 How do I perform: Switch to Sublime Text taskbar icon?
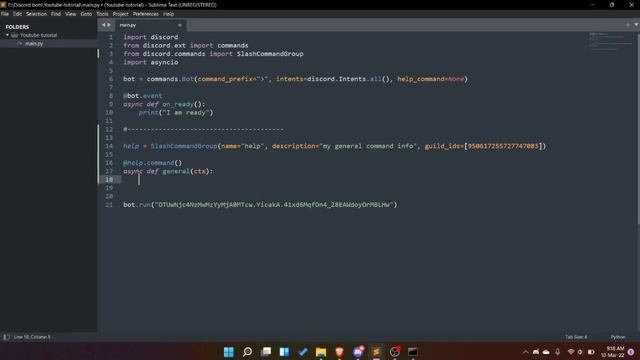tap(376, 352)
